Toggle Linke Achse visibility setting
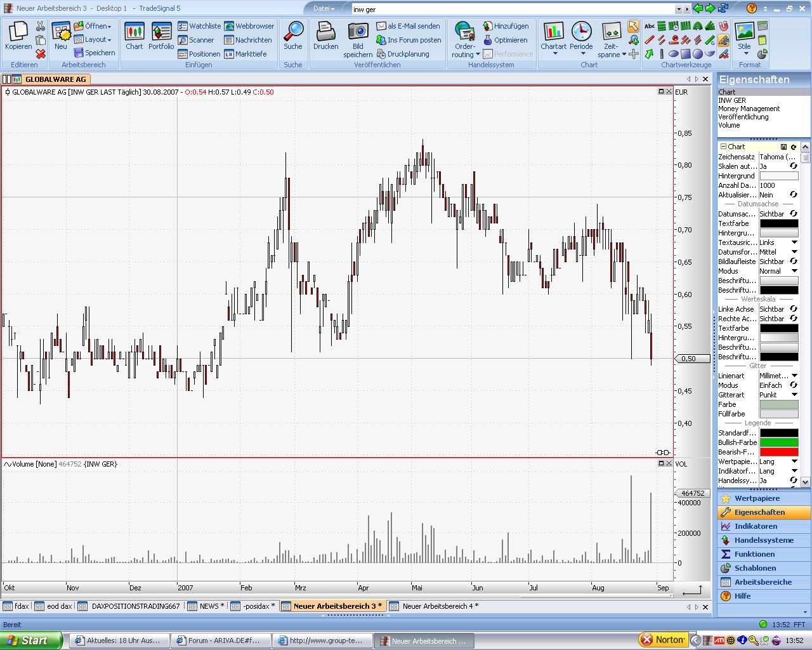Image resolution: width=812 pixels, height=650 pixels. (x=793, y=309)
